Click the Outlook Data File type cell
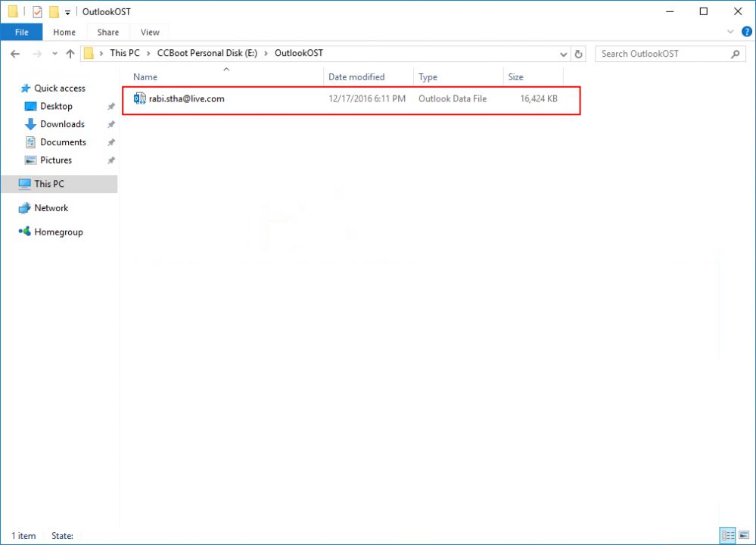Viewport: 756px width, 545px height. coord(453,99)
